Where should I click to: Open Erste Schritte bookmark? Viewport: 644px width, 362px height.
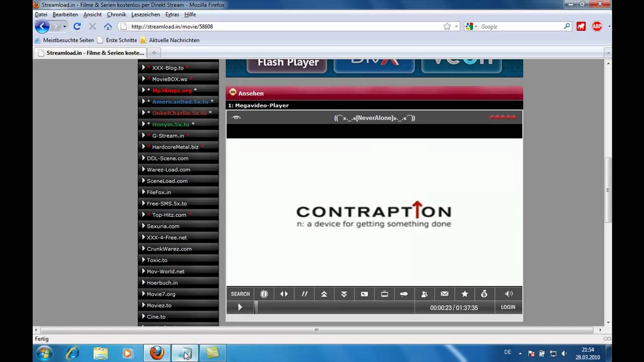117,40
